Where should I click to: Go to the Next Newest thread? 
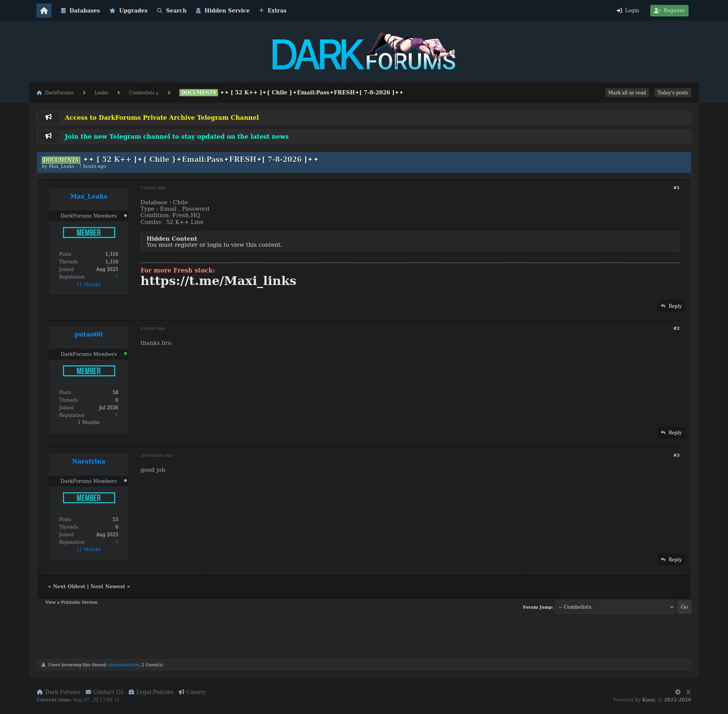[108, 587]
